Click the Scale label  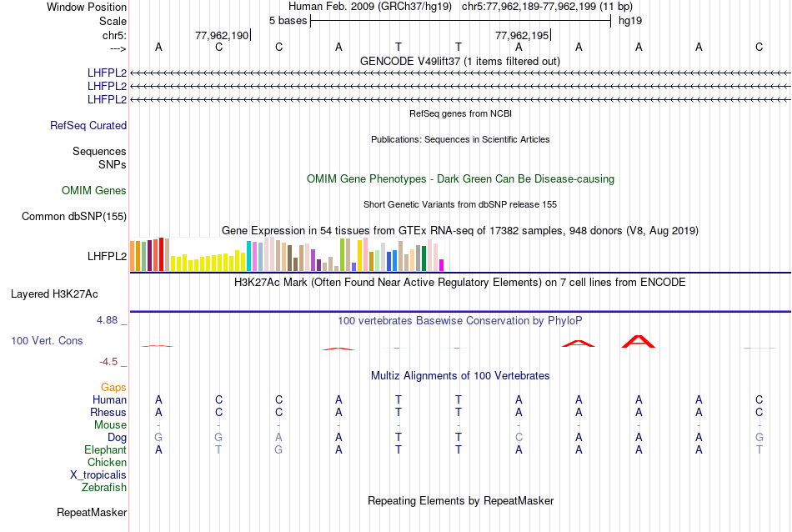pyautogui.click(x=113, y=21)
